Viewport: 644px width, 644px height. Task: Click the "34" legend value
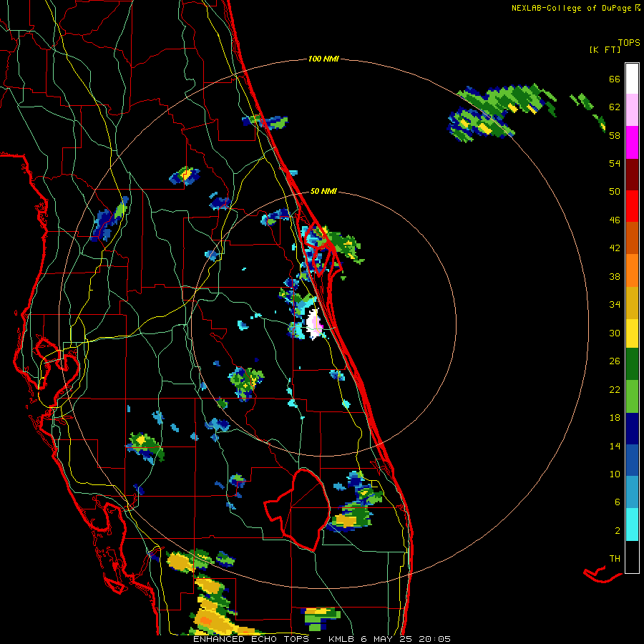615,305
